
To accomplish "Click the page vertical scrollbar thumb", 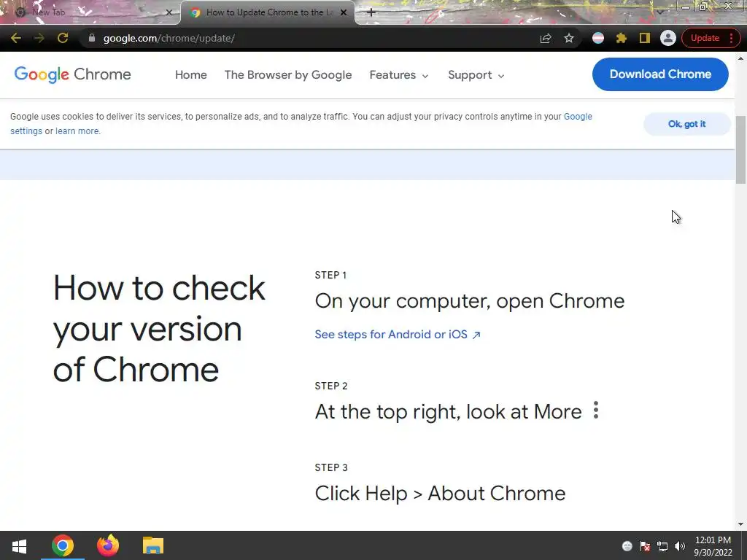I will pyautogui.click(x=741, y=149).
